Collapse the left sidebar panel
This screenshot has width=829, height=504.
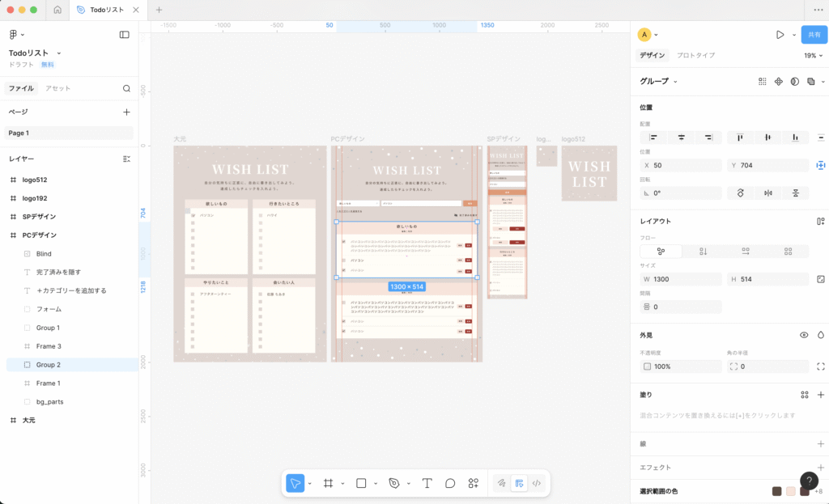[x=124, y=35]
